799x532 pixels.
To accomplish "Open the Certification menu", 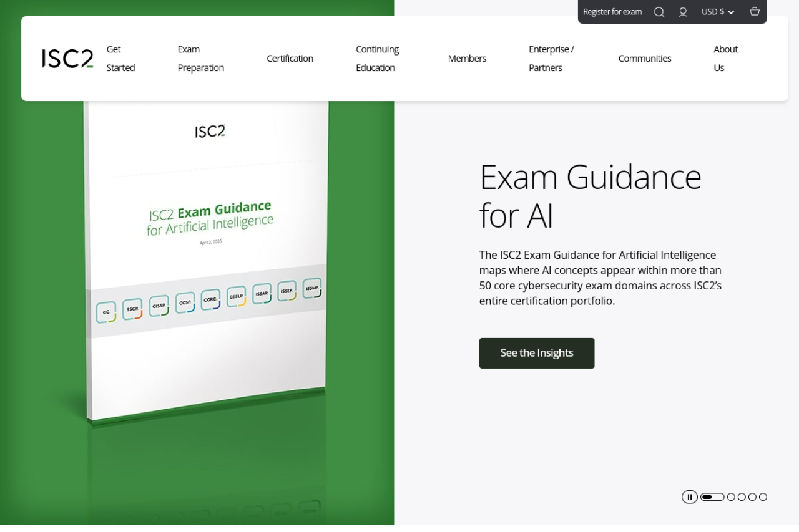I will 290,59.
